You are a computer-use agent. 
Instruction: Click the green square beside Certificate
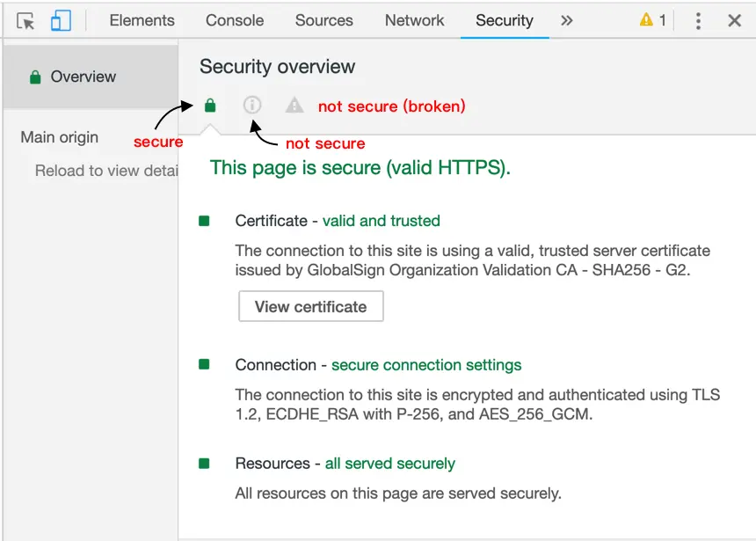pos(205,221)
